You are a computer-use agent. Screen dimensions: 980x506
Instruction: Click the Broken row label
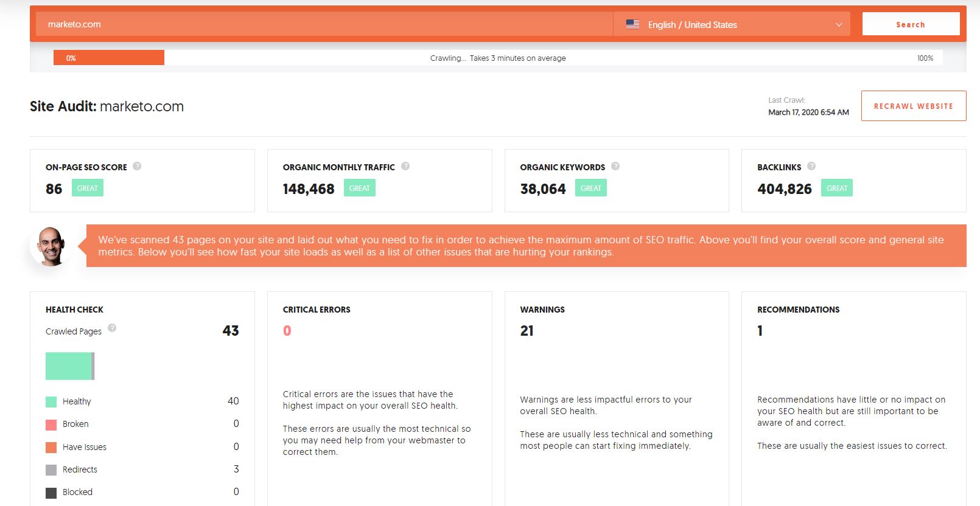[x=75, y=424]
